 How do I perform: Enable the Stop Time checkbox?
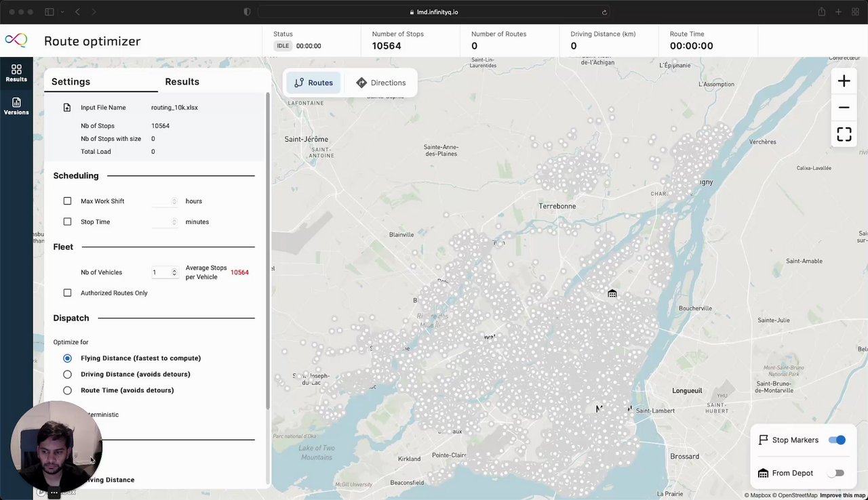click(67, 222)
